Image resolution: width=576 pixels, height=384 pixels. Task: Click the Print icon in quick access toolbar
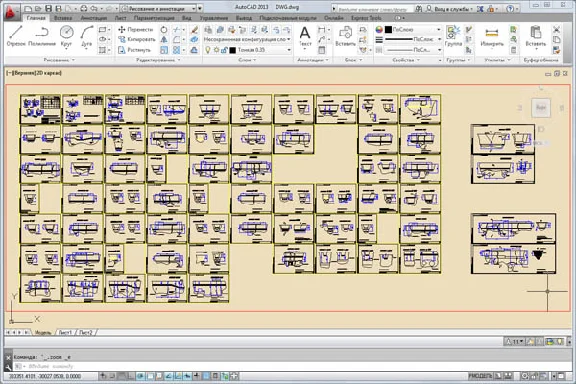tap(84, 8)
